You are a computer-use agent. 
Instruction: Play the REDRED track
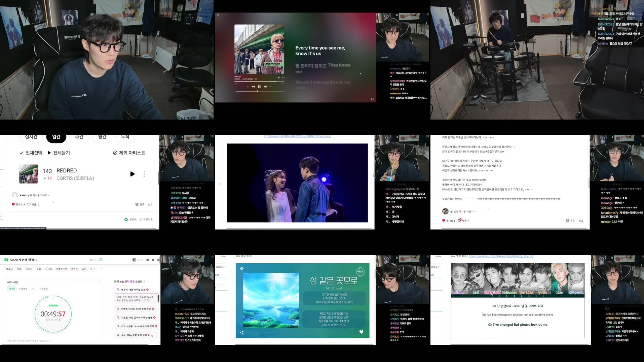(132, 174)
